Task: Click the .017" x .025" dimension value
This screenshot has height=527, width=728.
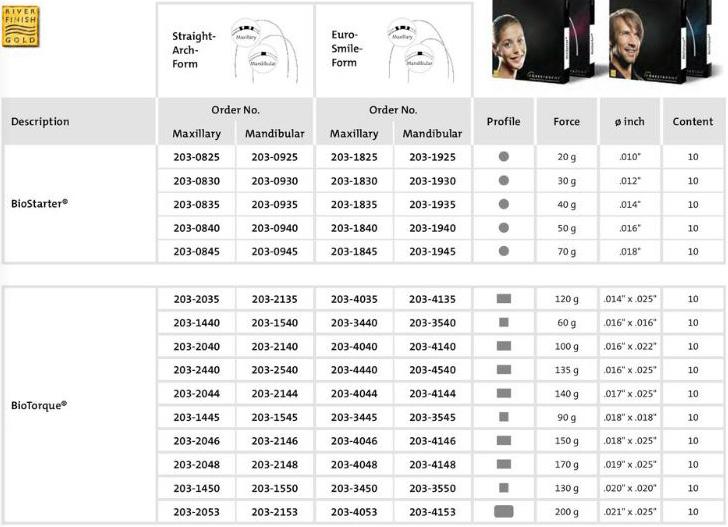Action: point(630,394)
